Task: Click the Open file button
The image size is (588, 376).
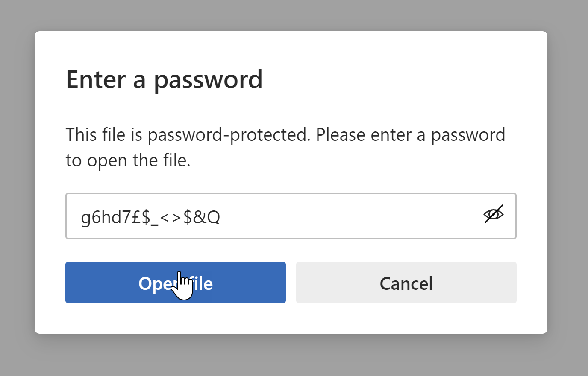Action: 175,283
